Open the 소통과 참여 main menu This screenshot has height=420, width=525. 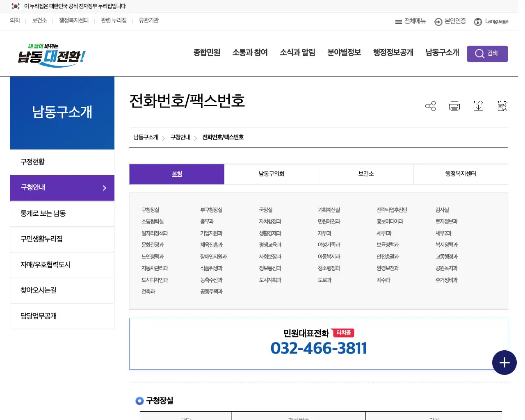click(x=250, y=52)
